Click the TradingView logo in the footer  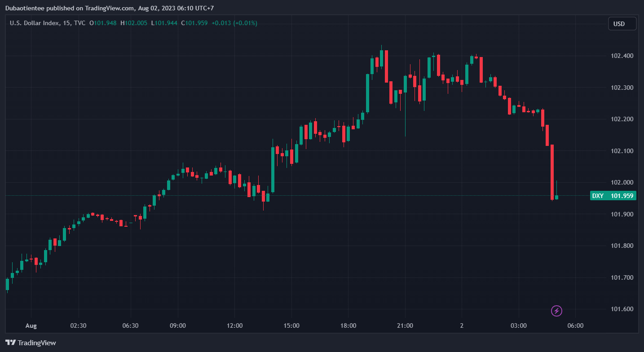coord(31,343)
